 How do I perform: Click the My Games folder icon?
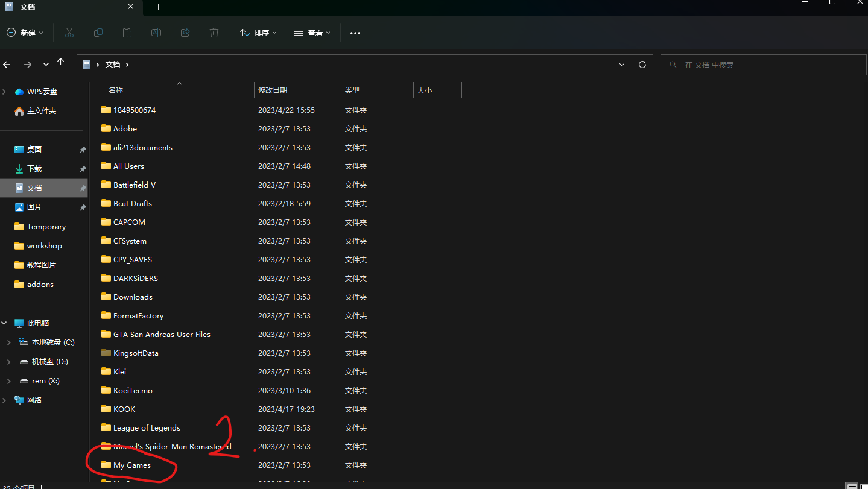[106, 465]
